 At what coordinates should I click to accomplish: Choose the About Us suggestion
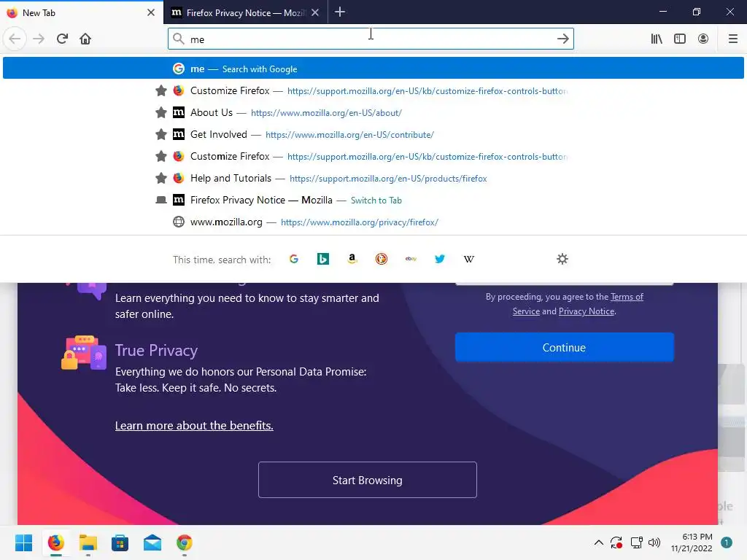[x=373, y=112]
